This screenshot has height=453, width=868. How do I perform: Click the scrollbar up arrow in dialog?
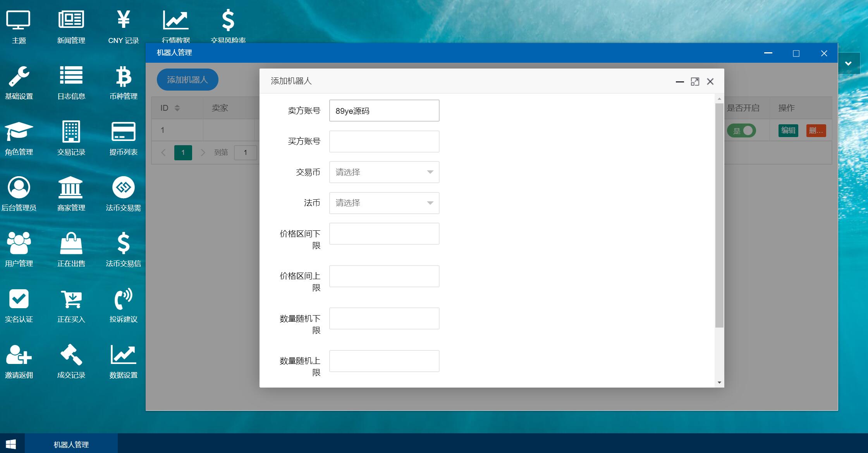click(x=719, y=99)
